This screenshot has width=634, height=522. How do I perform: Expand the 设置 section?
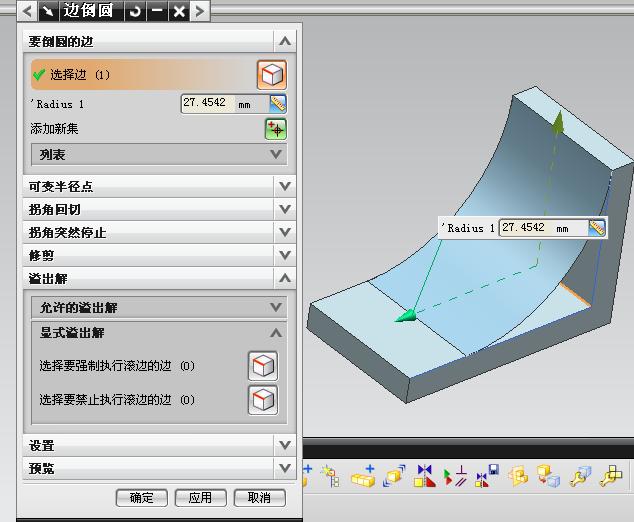(x=285, y=446)
